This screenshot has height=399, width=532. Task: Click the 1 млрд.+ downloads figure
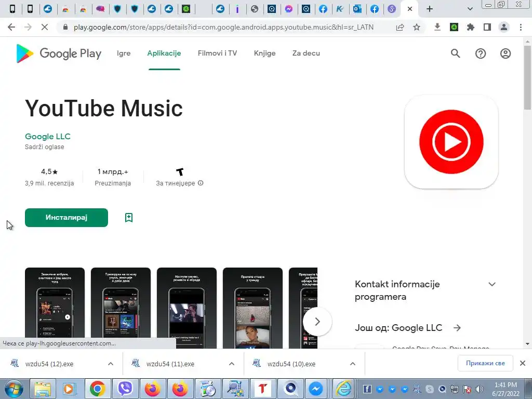113,171
